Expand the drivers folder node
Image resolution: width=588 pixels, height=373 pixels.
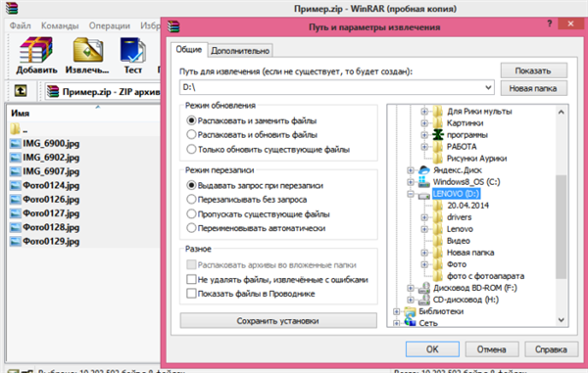tap(424, 217)
